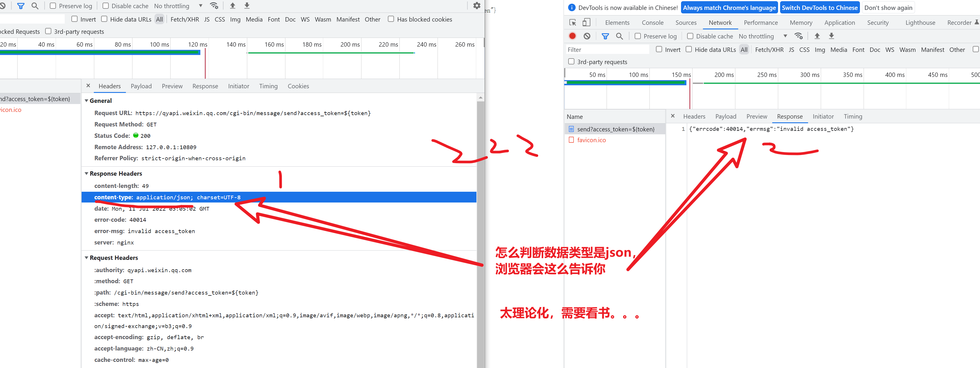Click Switch DevTools to Chinese button
The image size is (980, 368).
coord(819,8)
